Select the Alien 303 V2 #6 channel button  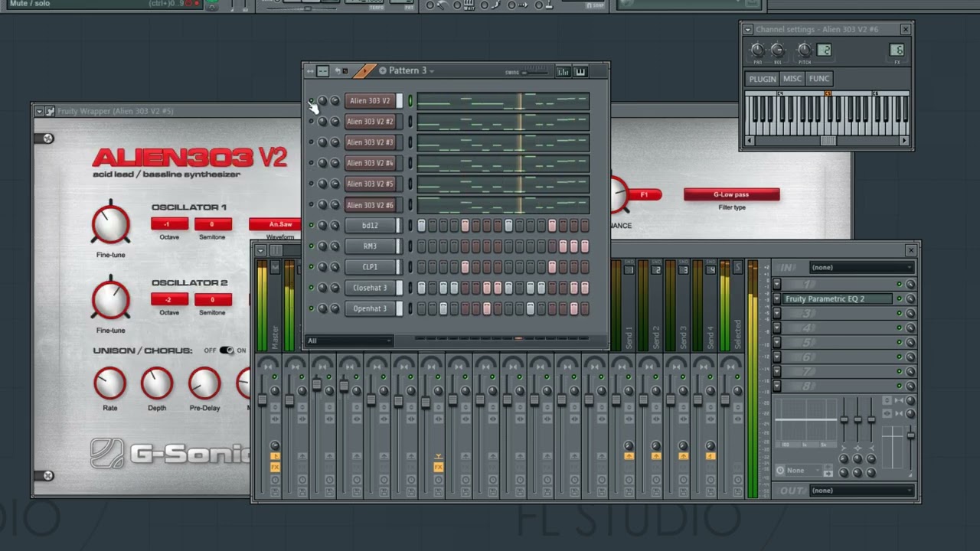click(x=370, y=205)
